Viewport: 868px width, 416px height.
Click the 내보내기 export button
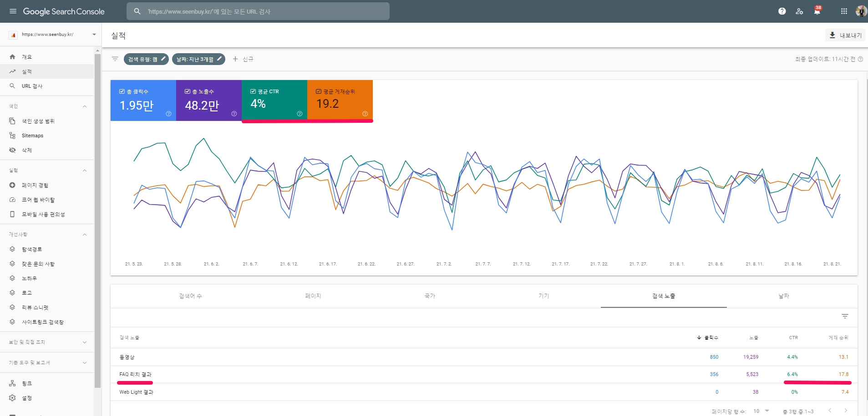[845, 35]
